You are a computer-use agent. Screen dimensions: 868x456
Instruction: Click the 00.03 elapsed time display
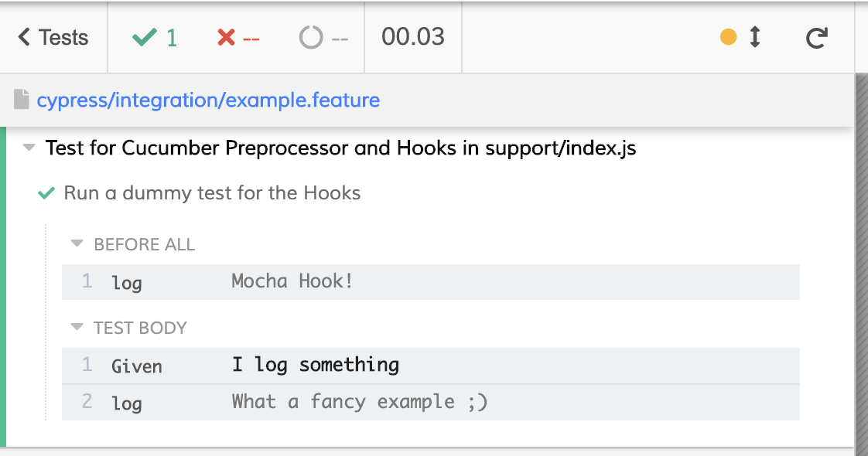pos(413,37)
